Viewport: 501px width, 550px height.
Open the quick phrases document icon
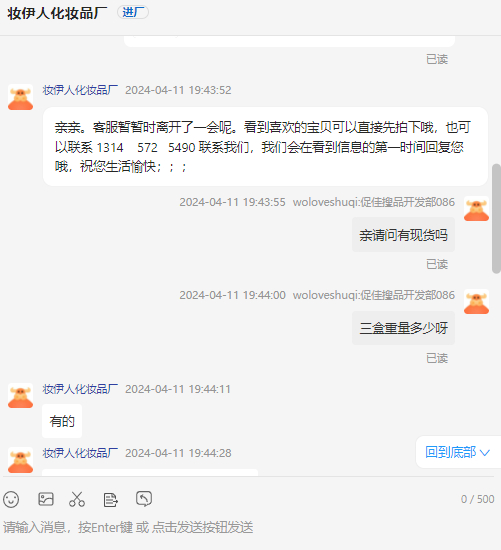[111, 499]
